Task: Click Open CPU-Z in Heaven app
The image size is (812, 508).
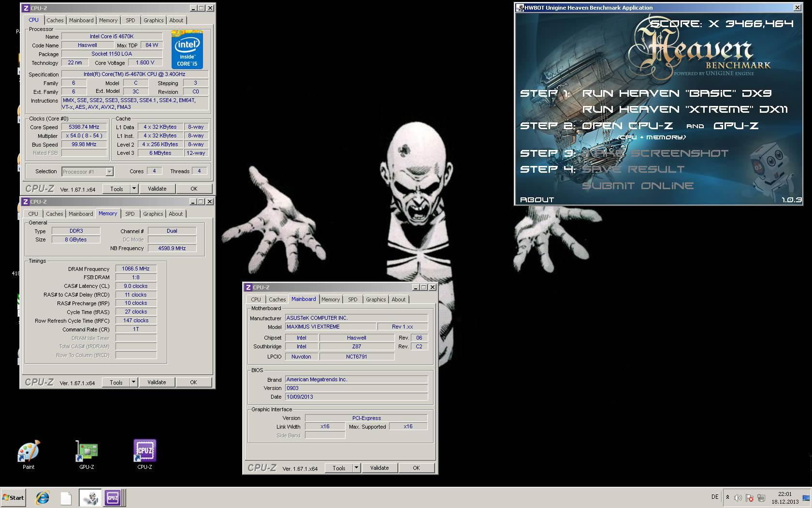Action: click(627, 126)
